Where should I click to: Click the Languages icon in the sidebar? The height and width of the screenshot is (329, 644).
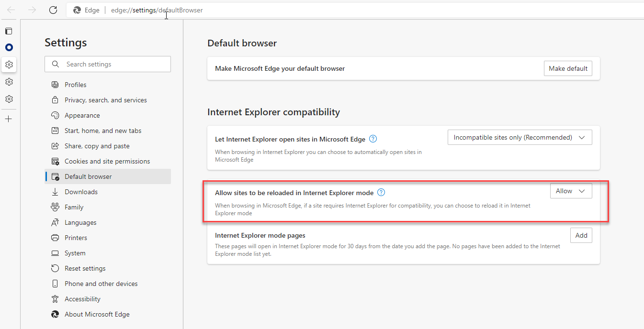click(x=55, y=222)
